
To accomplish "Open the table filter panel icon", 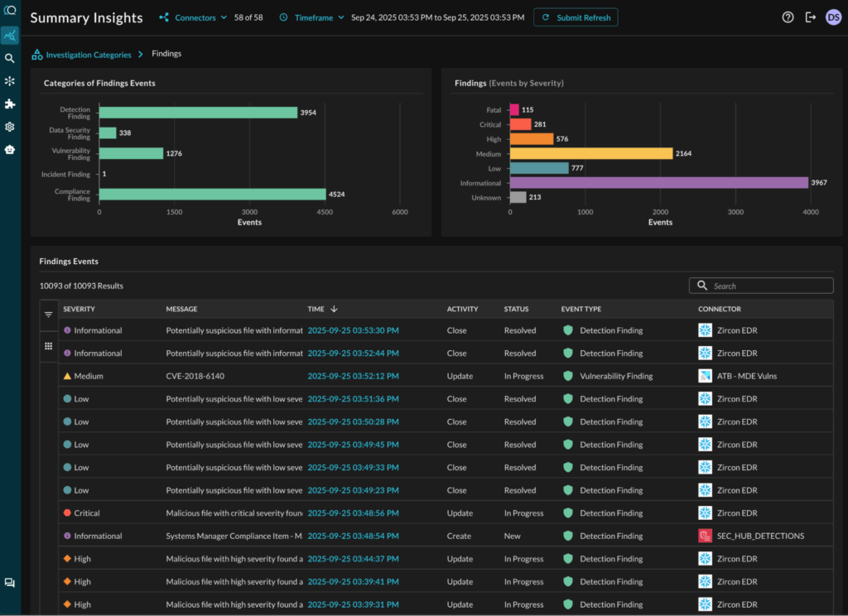I will point(49,315).
